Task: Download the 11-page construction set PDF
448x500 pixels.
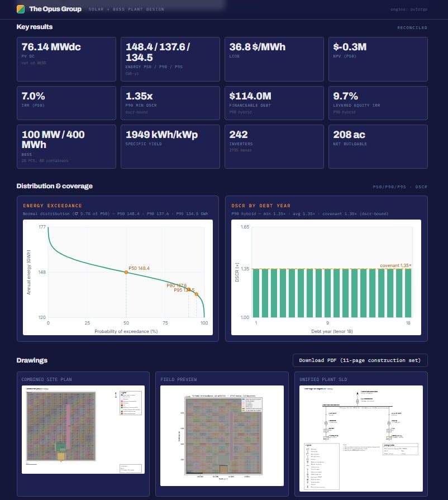Action: coord(360,360)
